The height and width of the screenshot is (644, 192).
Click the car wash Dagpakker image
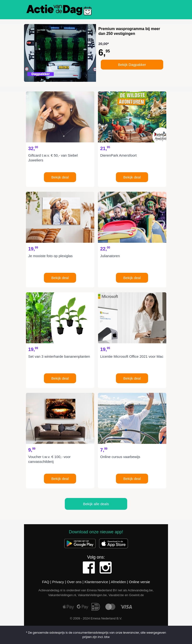click(x=60, y=53)
